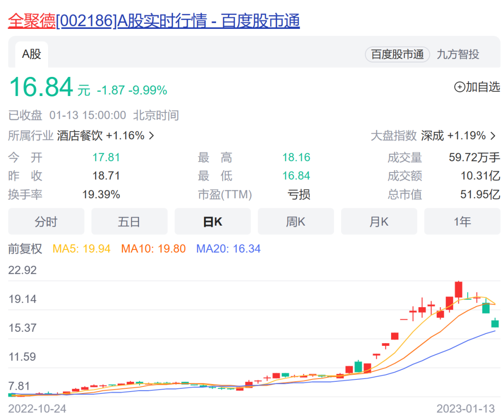Viewport: 504px width, 420px height.
Task: Click the 成交量 value 59.72万手
Action: tap(475, 158)
